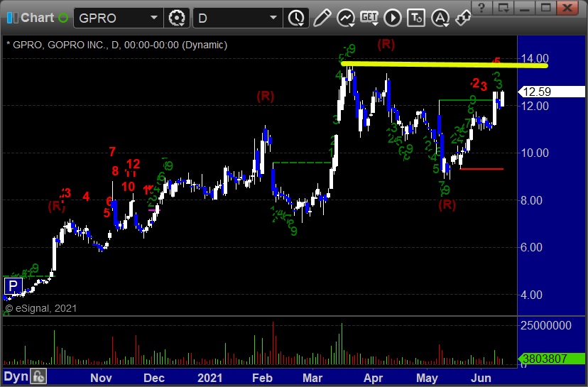Open the alerts 'A' circle icon
This screenshot has width=588, height=387.
(x=440, y=18)
